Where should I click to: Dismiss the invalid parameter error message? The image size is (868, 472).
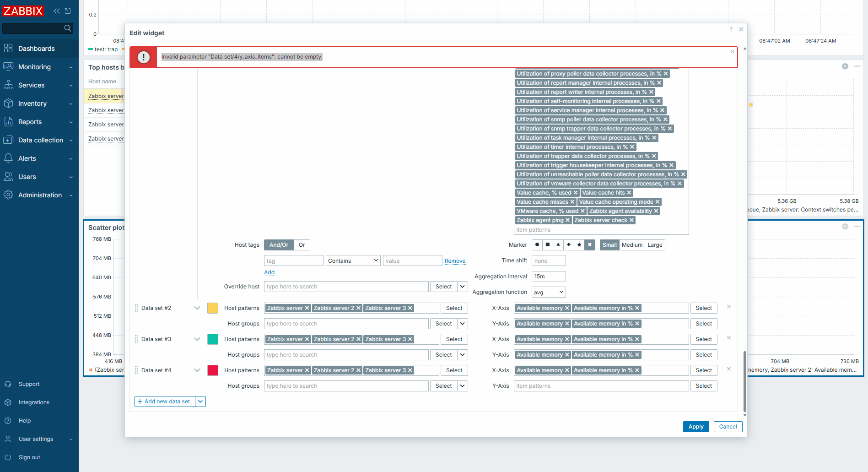click(x=732, y=52)
